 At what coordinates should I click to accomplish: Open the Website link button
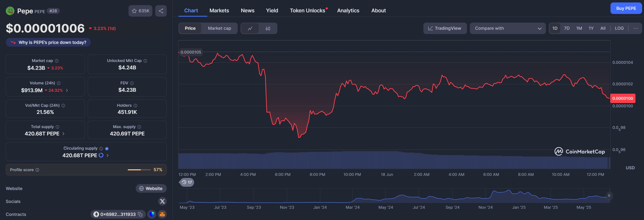[x=151, y=188]
